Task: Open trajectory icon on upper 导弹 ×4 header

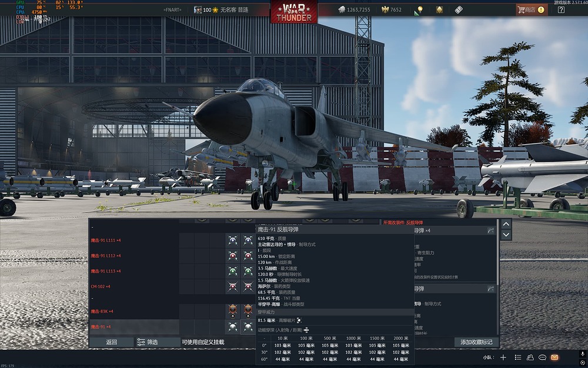Action: point(490,231)
